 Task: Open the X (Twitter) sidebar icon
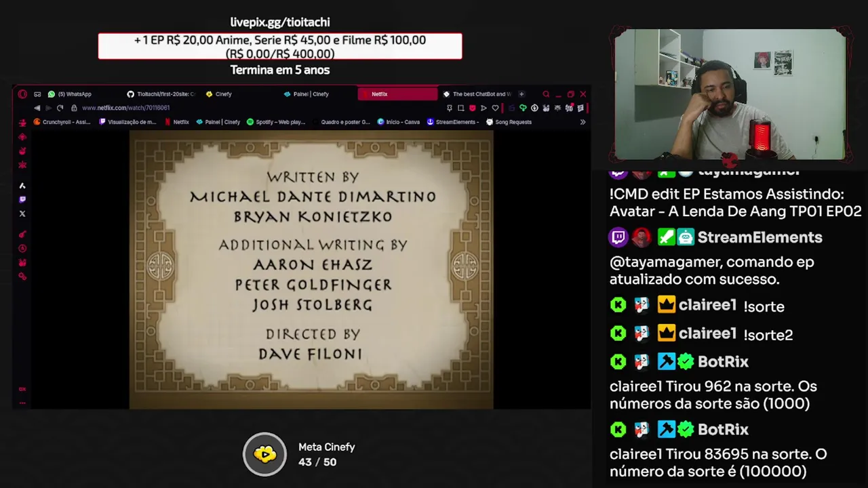coord(22,213)
